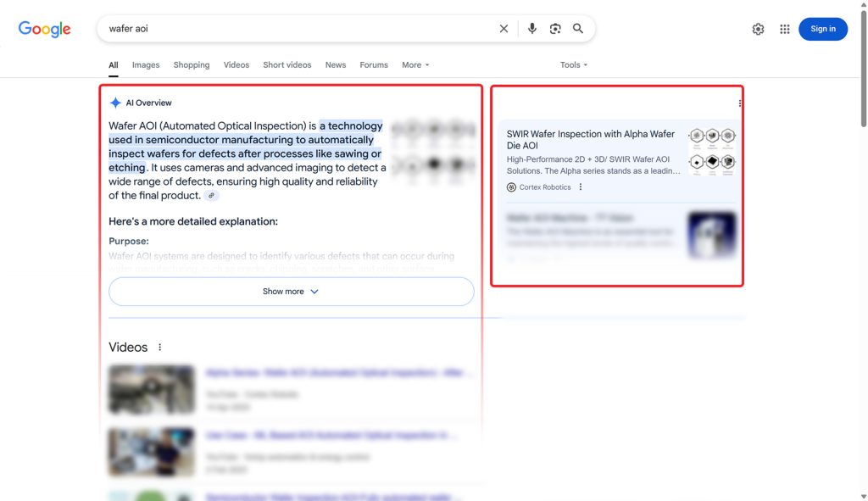Viewport: 868px width, 501px height.
Task: Open the hexagon icons thumbnail in SWIR card
Action: pyautogui.click(x=712, y=152)
